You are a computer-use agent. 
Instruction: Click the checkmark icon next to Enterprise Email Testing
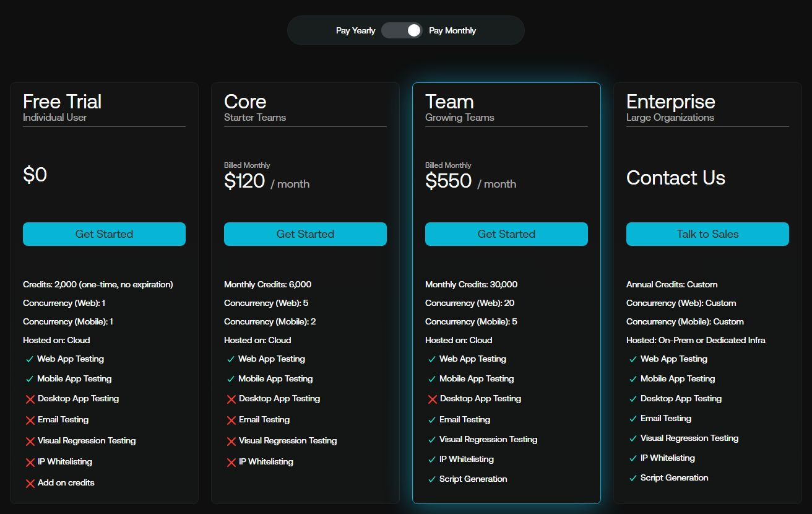[633, 419]
